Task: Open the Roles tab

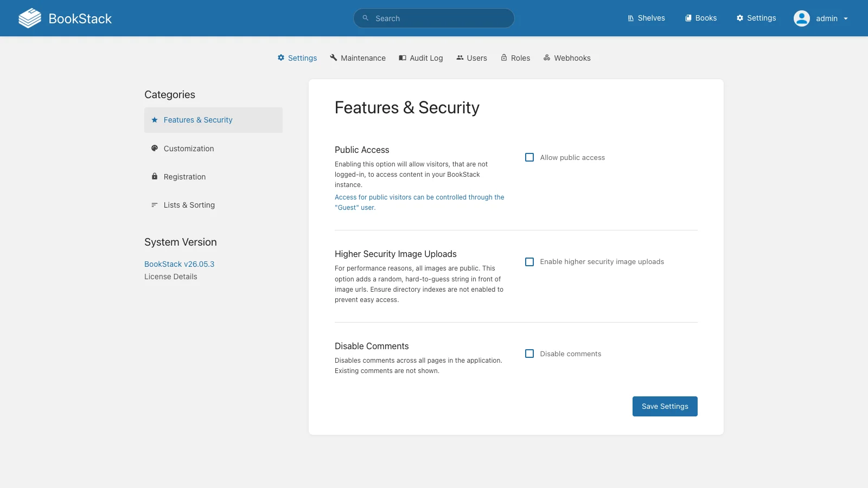Action: point(515,58)
